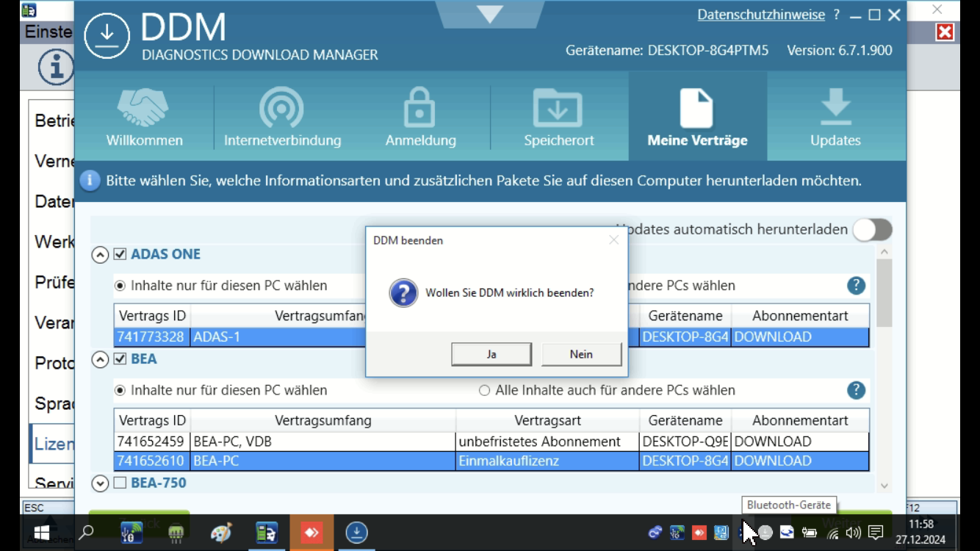Open the Paint palette icon in the taskbar
The height and width of the screenshot is (551, 980).
(221, 533)
